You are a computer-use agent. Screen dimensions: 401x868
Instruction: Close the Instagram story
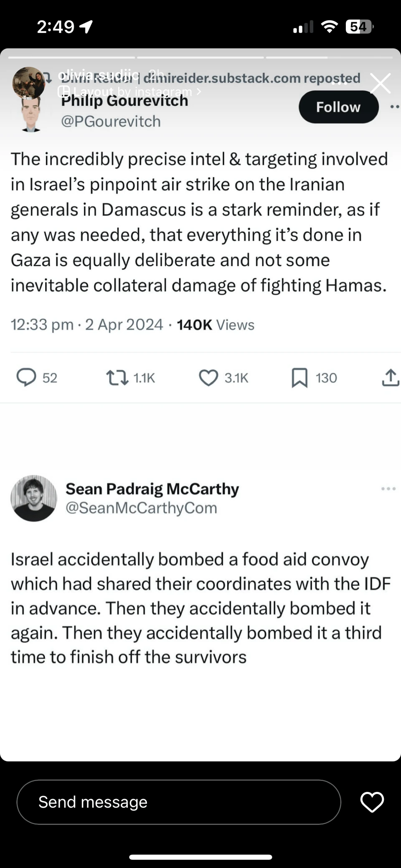[381, 83]
